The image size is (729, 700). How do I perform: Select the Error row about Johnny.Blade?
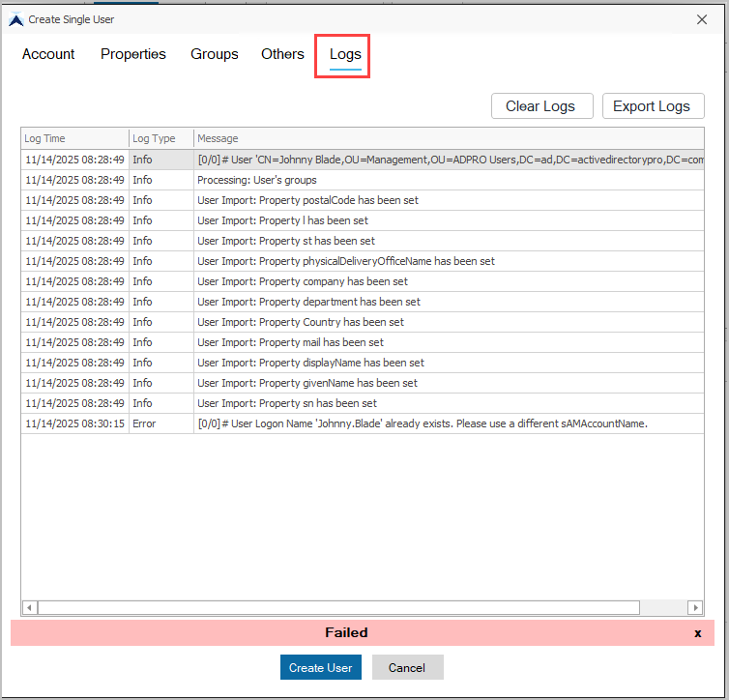click(x=422, y=423)
